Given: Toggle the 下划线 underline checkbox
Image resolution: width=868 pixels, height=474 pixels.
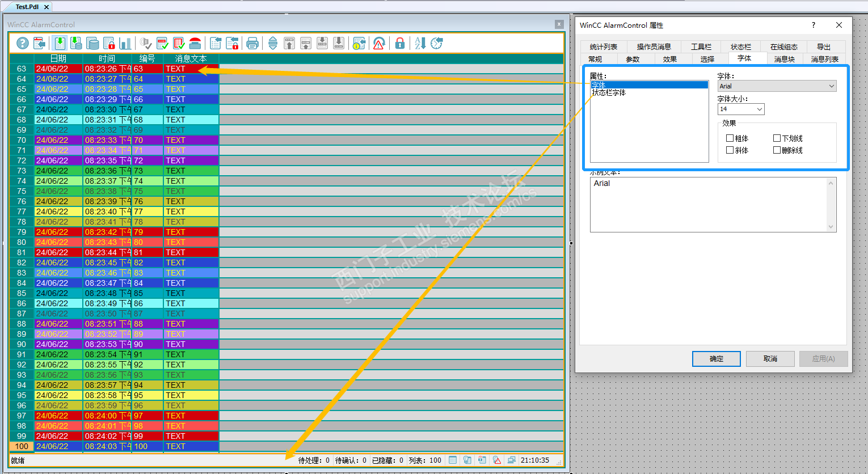Looking at the screenshot, I should tap(777, 138).
